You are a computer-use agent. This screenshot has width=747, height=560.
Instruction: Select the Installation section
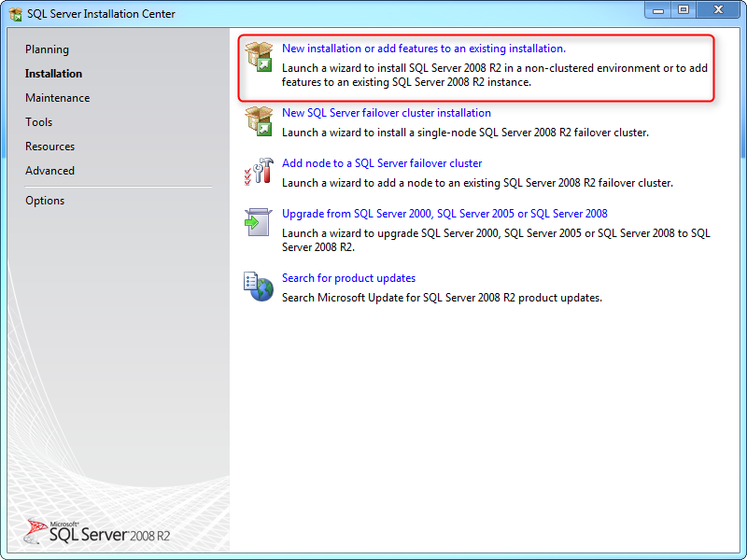(53, 74)
